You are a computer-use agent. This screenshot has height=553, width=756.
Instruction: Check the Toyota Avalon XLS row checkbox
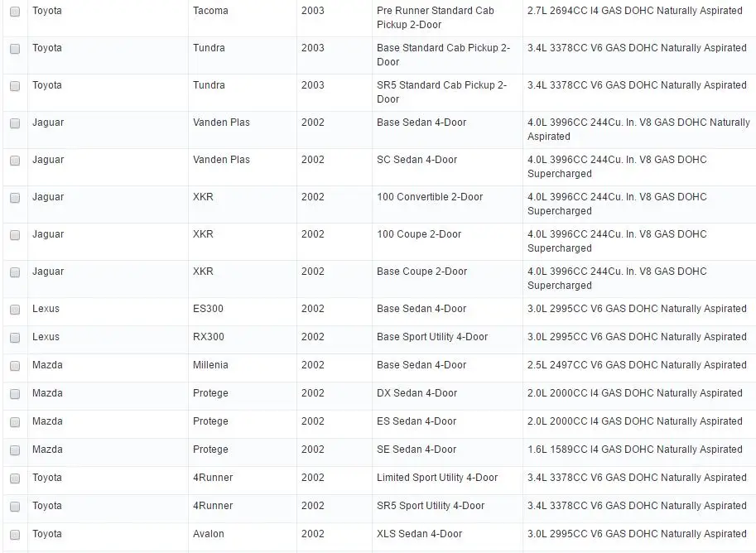pos(15,534)
